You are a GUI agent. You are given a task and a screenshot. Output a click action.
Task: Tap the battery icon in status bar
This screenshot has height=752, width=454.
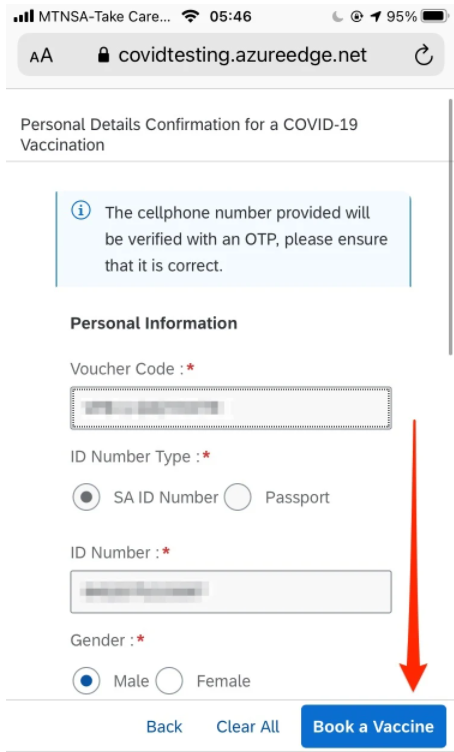tap(435, 16)
